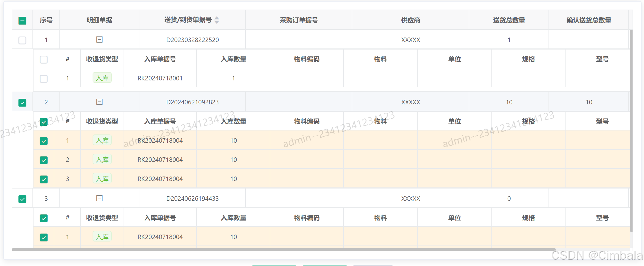Click the horizontal scrollbar thumb
This screenshot has height=266, width=644.
[x=284, y=249]
